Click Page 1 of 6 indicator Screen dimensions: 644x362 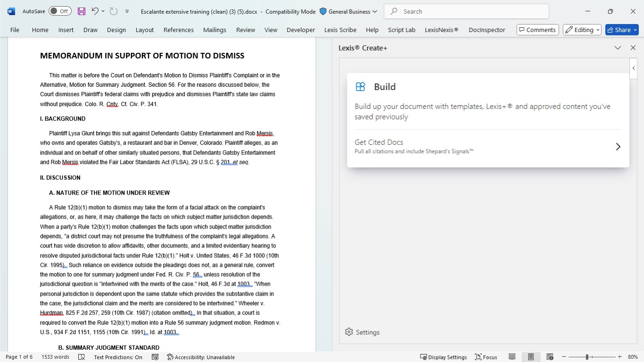point(19,357)
